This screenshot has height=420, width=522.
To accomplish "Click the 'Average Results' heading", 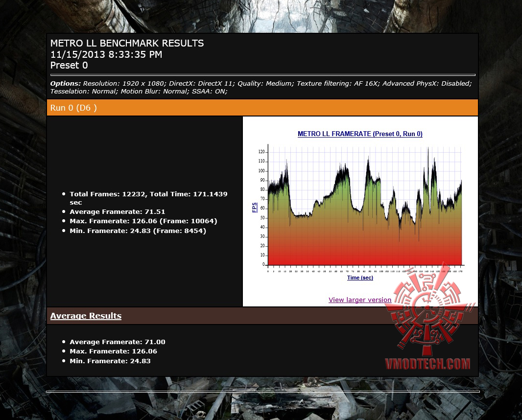I will tap(86, 316).
